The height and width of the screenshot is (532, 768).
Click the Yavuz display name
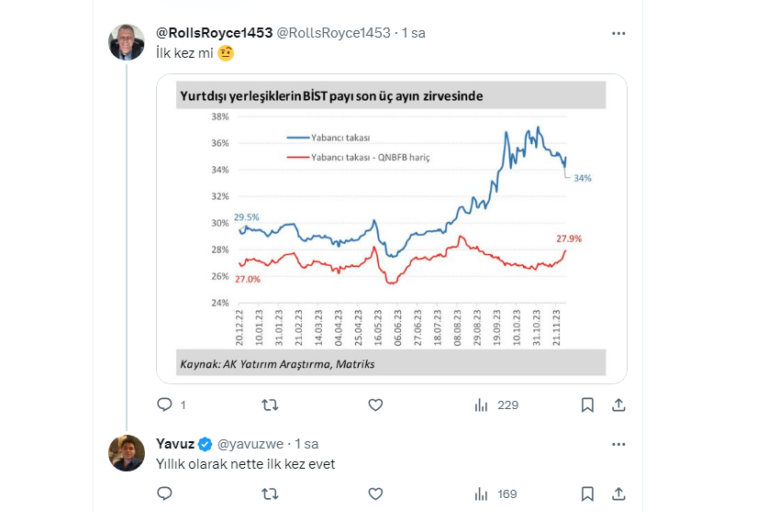[175, 444]
